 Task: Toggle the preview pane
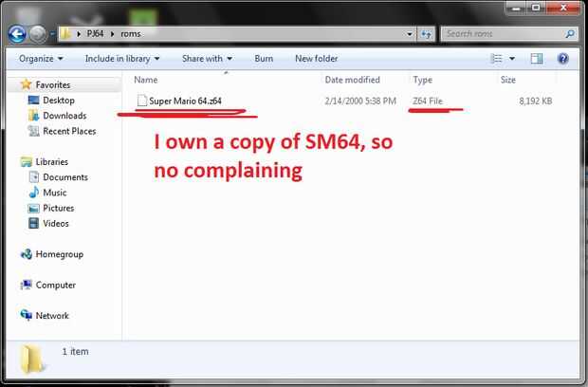pyautogui.click(x=537, y=59)
